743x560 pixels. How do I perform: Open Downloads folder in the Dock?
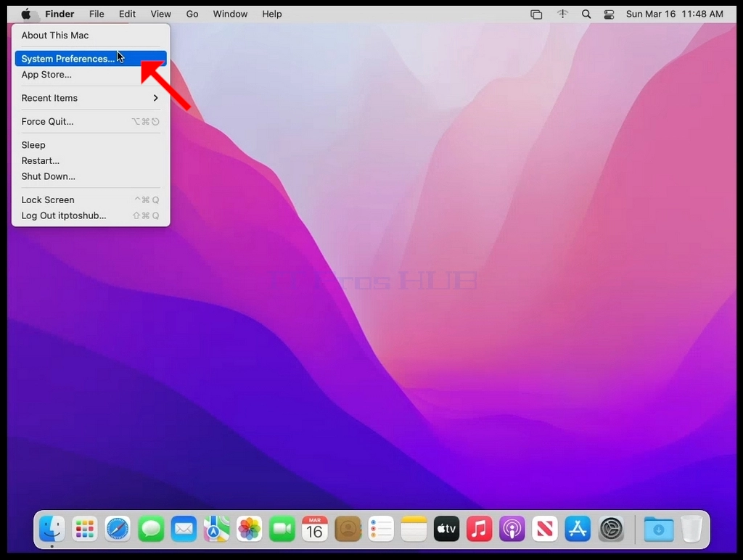click(x=659, y=529)
